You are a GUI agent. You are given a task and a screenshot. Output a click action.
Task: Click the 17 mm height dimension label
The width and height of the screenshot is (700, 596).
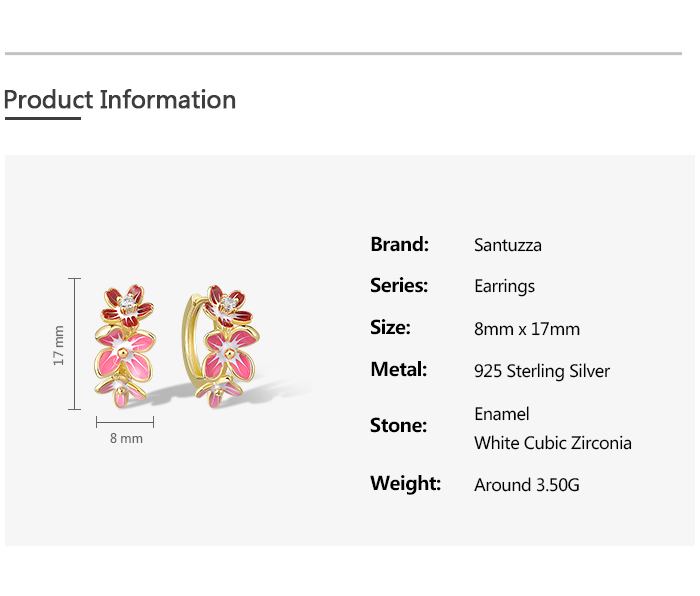click(59, 345)
